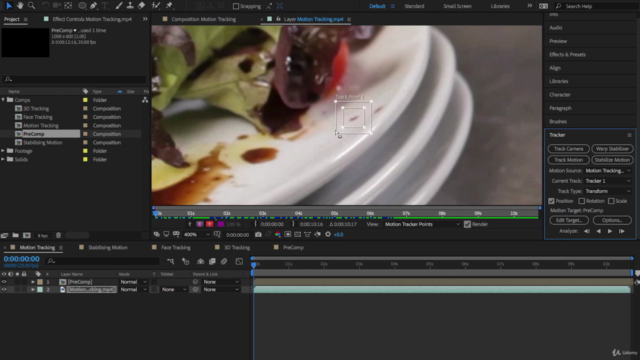
Task: Select the Puppet Pin tool
Action: pos(169,6)
